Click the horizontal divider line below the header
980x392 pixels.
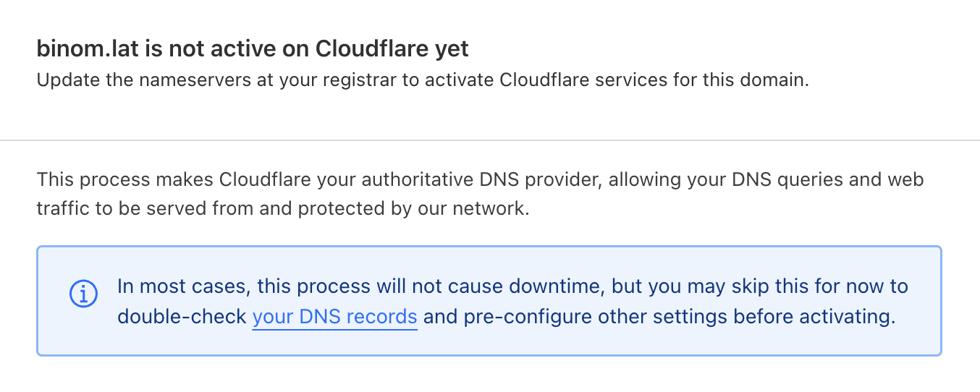point(490,140)
